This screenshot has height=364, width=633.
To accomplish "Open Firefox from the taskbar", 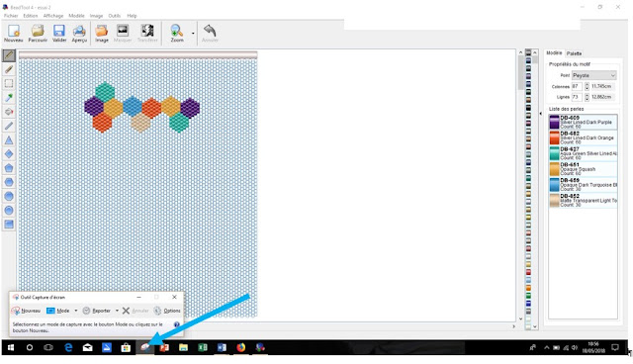I will click(240, 347).
